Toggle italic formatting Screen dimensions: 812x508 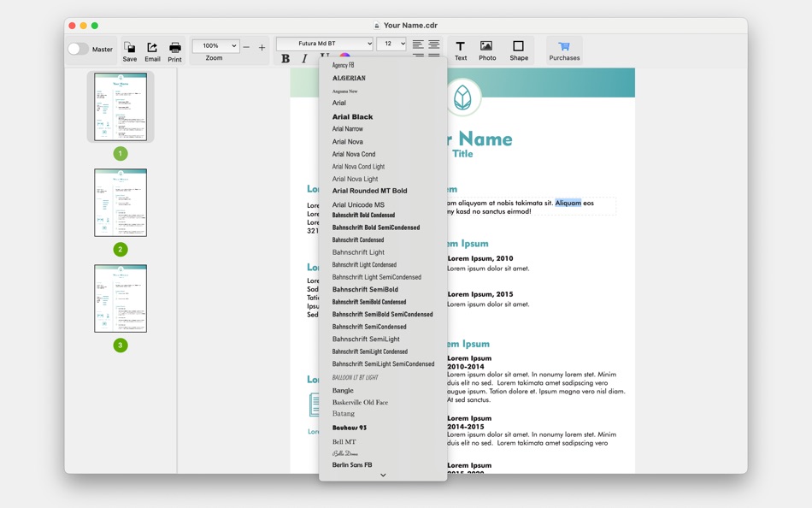pos(304,58)
